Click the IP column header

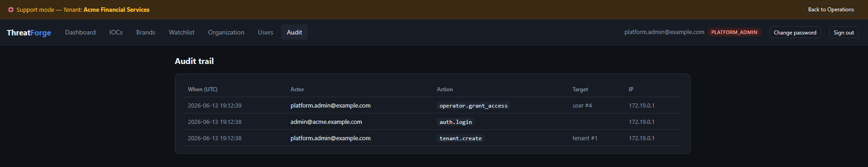point(631,89)
